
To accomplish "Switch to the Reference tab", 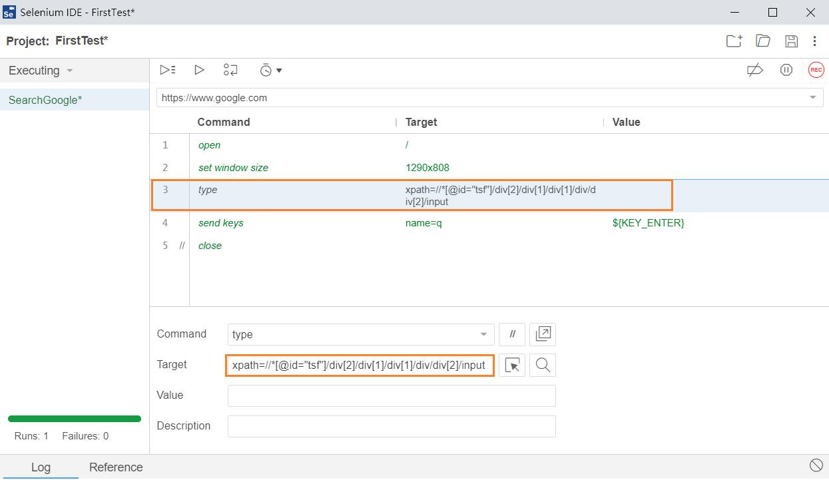I will pyautogui.click(x=116, y=467).
